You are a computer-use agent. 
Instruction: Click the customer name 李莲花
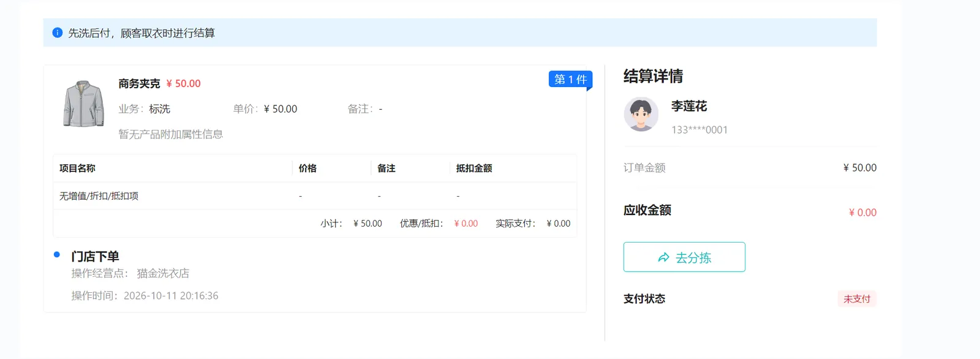pos(689,106)
